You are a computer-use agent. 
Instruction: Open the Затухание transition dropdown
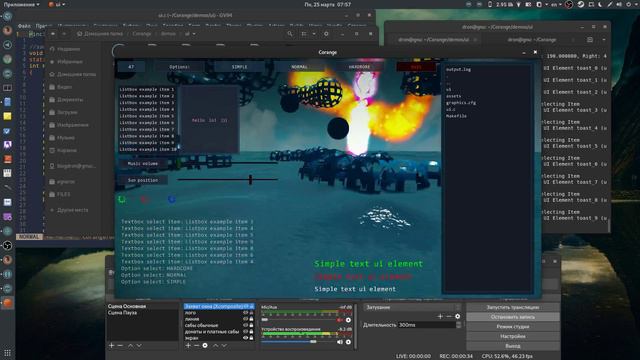click(x=412, y=307)
